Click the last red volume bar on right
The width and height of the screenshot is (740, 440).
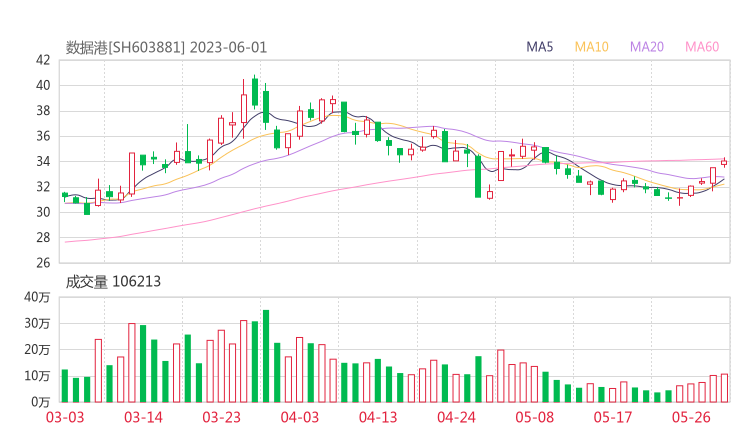click(x=724, y=388)
